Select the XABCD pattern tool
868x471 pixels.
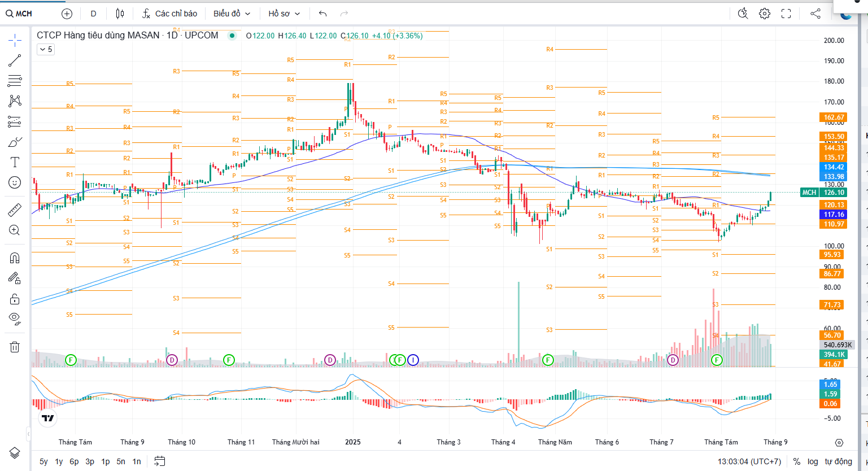(x=15, y=101)
